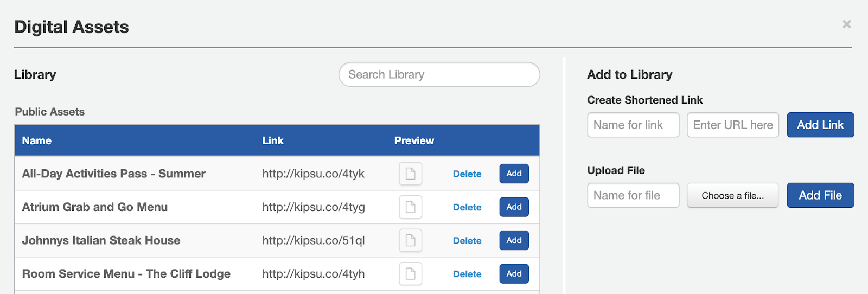Delete Atrium Grab and Go Menu
The image size is (868, 294).
tap(467, 207)
